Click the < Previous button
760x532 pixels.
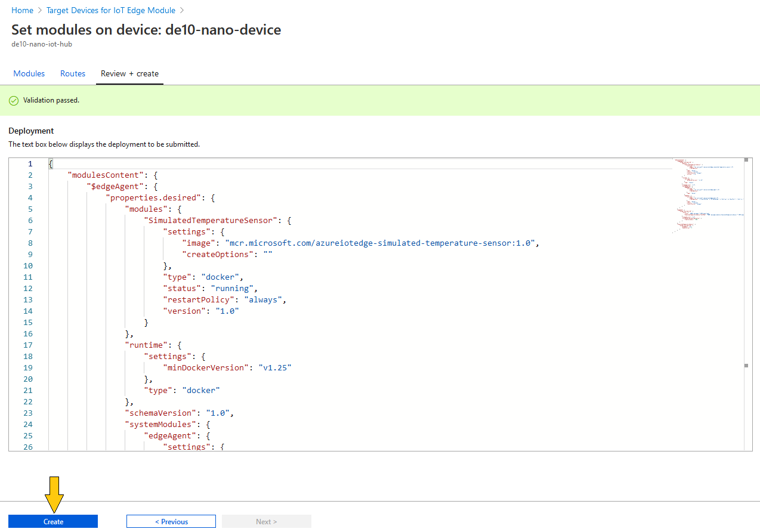(x=171, y=521)
